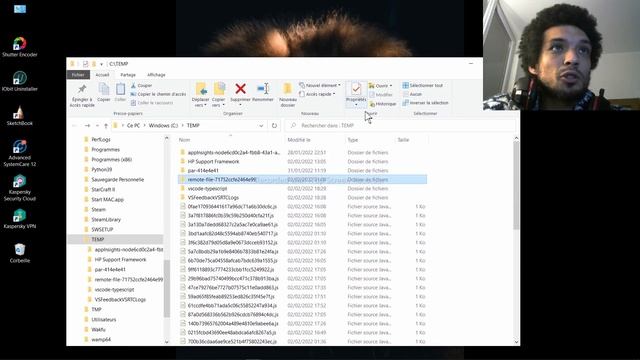Click Sélectionner tout
Screen dimensions: 640x360
click(x=422, y=86)
